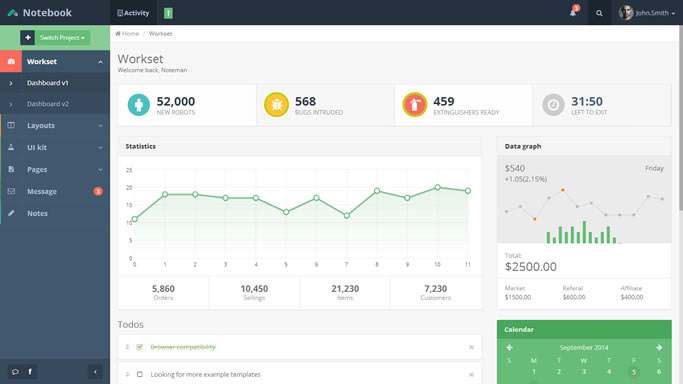683x384 pixels.
Task: Click the page vertical scrollbar
Action: pos(680,118)
